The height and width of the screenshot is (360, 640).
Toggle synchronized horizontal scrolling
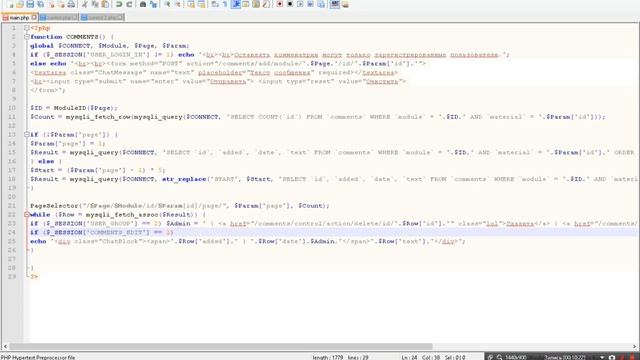(x=201, y=4)
